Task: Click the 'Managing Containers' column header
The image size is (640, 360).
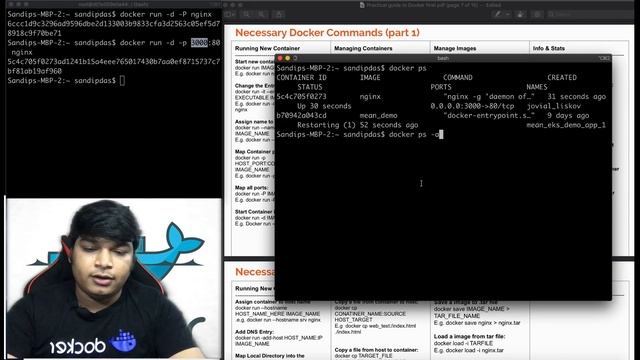Action: click(x=363, y=48)
